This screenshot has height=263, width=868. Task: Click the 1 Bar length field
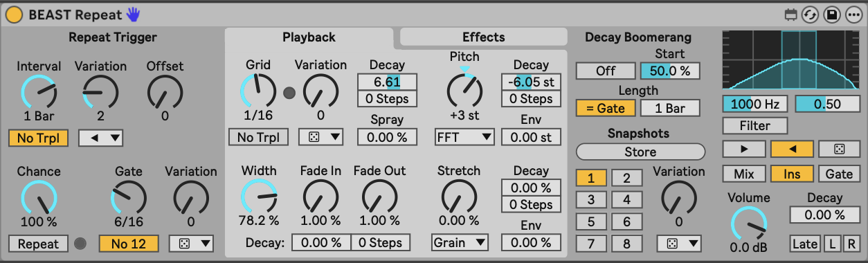click(670, 109)
